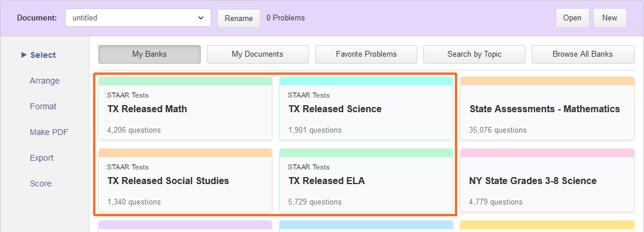Viewport: 644px width, 232px height.
Task: Go to the Export step
Action: point(42,158)
